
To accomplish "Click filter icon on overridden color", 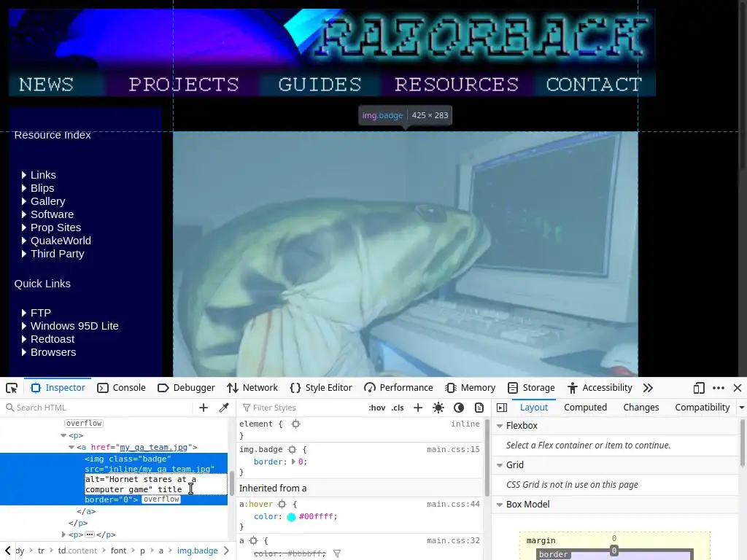I will pos(337,554).
